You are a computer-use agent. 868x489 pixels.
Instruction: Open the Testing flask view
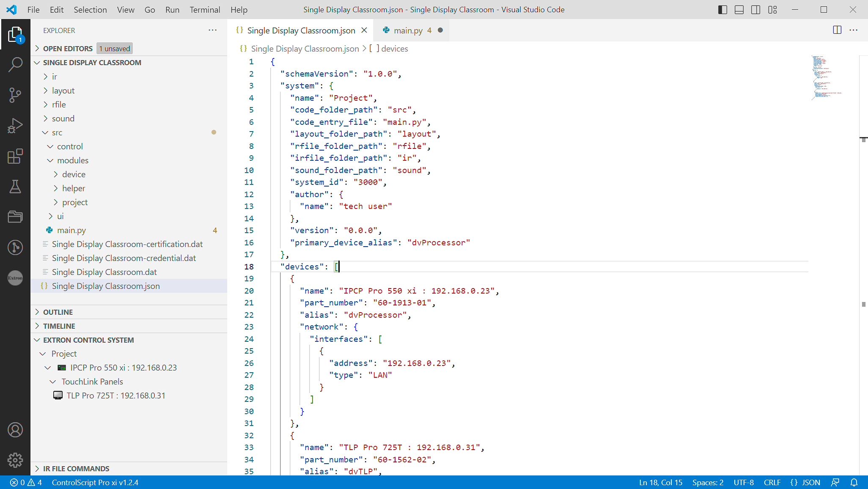(15, 187)
